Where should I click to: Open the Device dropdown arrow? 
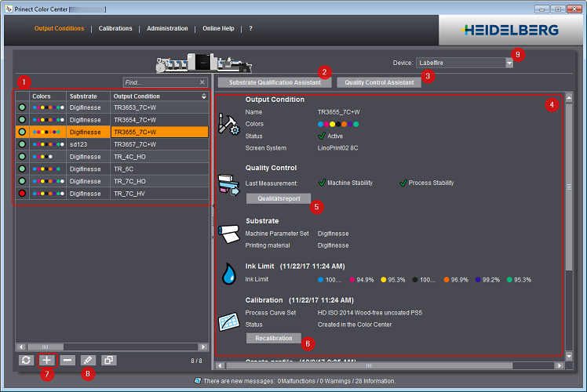pyautogui.click(x=509, y=63)
